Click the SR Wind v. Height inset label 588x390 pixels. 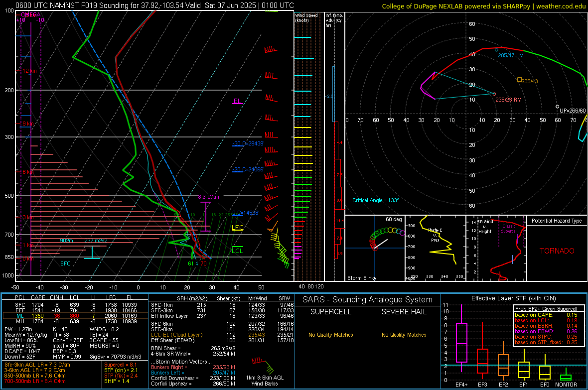[x=485, y=227]
